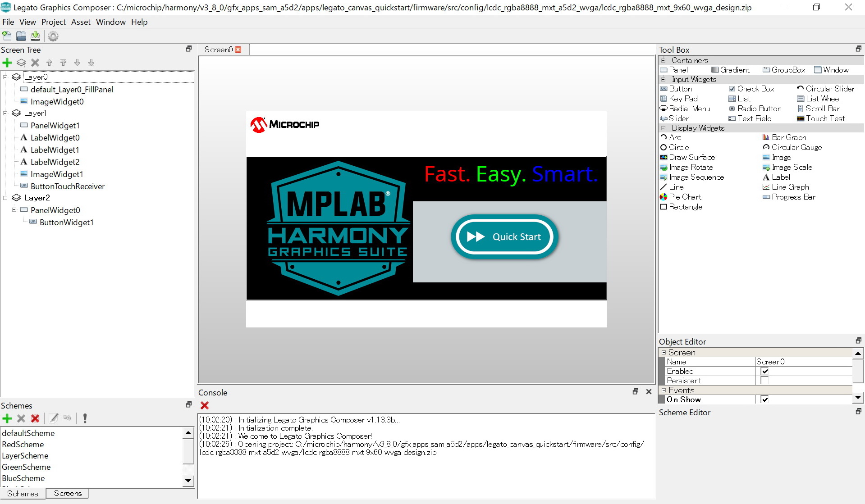Close the Screen0 tab
The height and width of the screenshot is (504, 865).
click(238, 50)
